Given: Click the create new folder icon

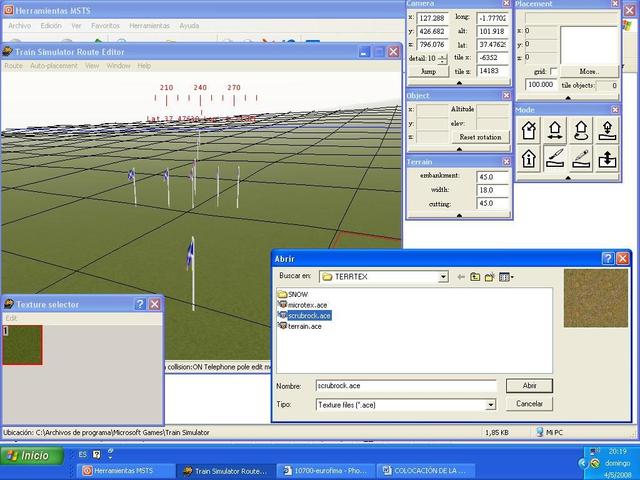Looking at the screenshot, I should click(x=490, y=277).
